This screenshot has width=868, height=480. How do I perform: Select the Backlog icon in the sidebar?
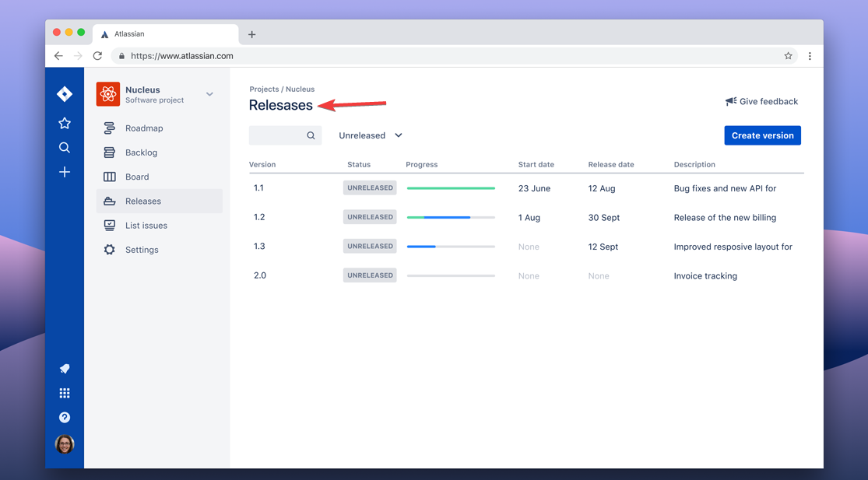[109, 152]
